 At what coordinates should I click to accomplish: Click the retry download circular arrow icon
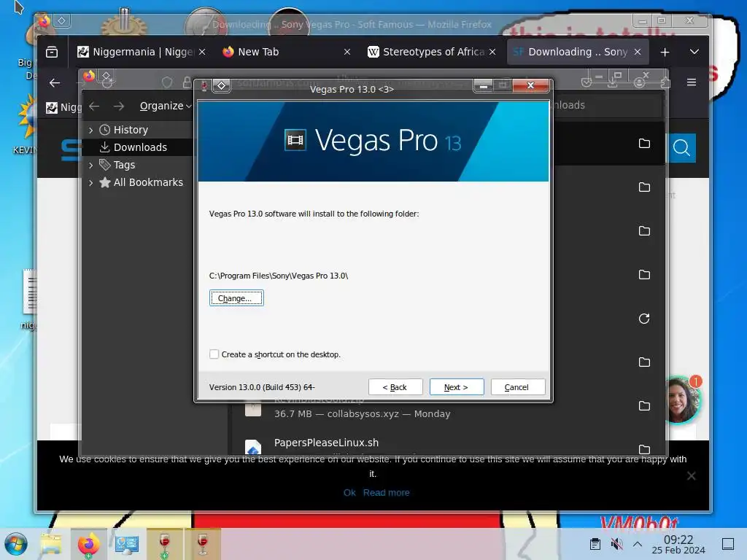coord(644,319)
